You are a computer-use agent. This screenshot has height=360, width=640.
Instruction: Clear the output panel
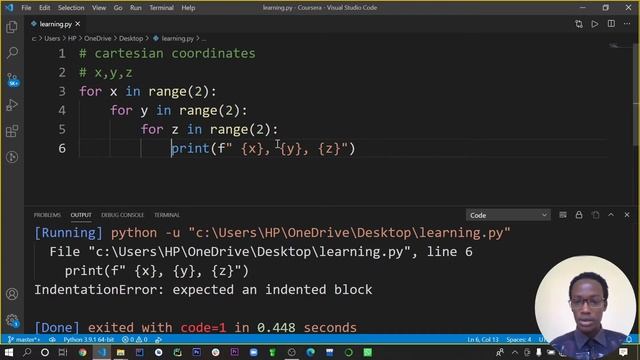[x=563, y=215]
